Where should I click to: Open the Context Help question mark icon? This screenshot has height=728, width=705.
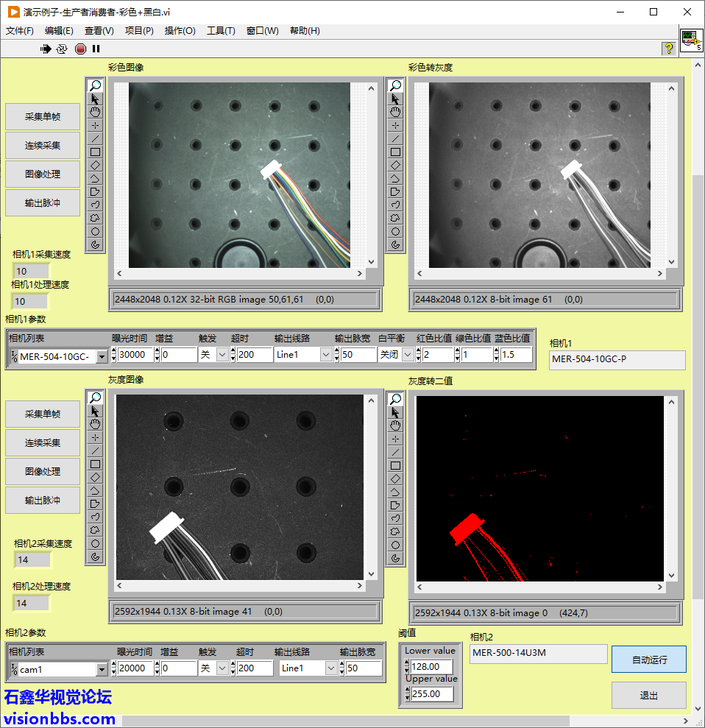point(668,48)
